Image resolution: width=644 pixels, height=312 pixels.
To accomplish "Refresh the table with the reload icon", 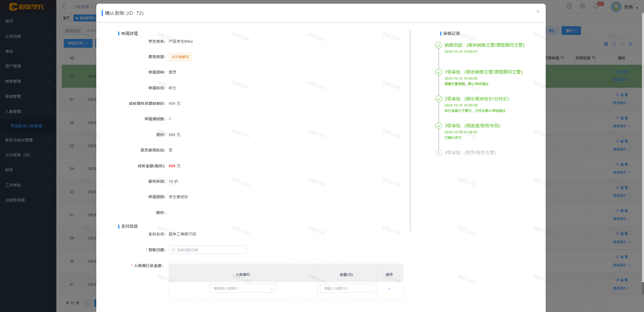I will [614, 44].
